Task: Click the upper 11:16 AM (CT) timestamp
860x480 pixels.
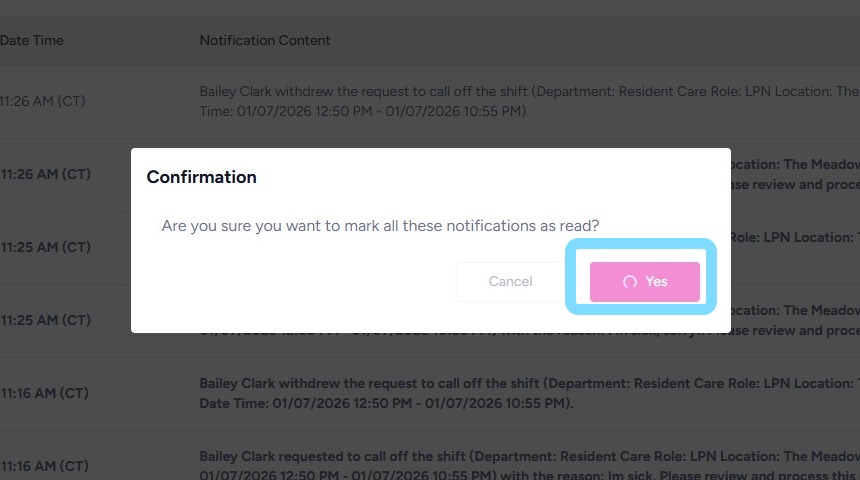Action: pyautogui.click(x=45, y=393)
